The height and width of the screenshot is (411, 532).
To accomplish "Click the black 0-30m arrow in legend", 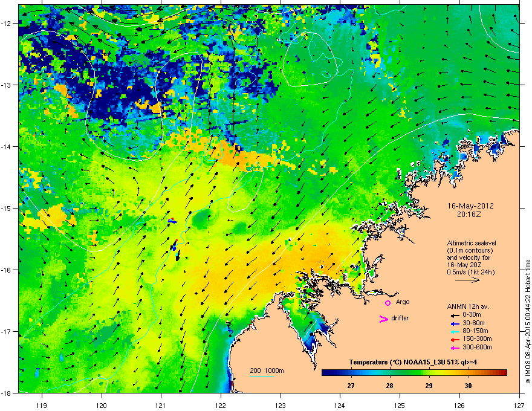I will 455,315.
